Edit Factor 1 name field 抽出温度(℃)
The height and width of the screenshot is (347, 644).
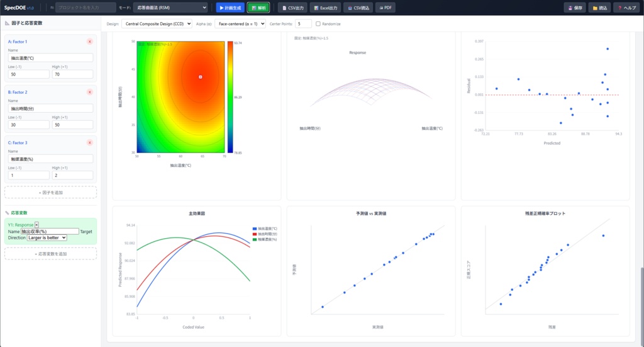coord(50,58)
